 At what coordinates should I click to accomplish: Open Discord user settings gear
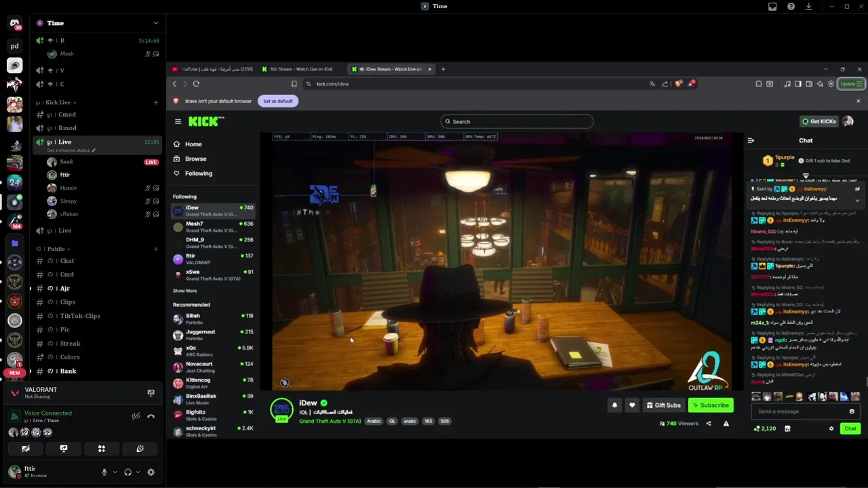(151, 472)
